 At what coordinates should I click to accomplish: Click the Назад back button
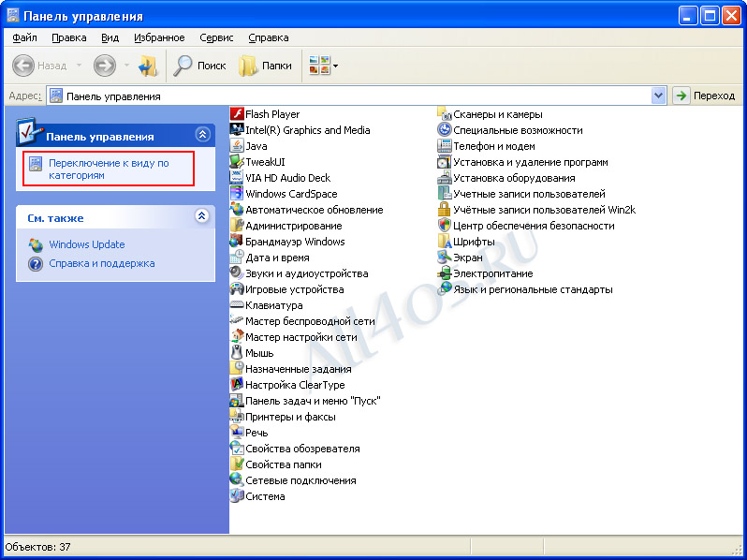(39, 66)
